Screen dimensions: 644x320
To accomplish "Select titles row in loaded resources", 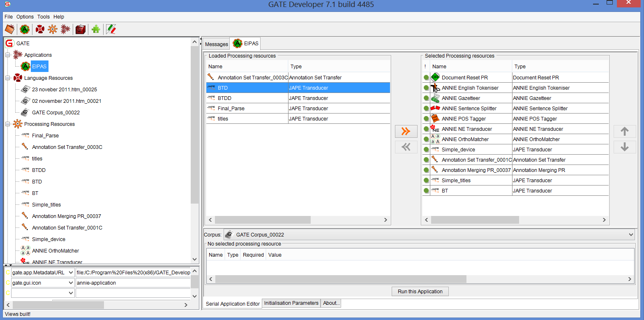I will [298, 118].
